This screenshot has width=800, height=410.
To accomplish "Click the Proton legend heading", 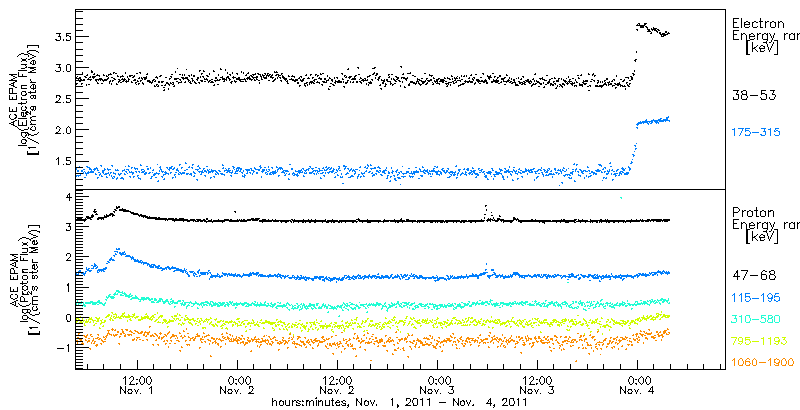I will [754, 212].
